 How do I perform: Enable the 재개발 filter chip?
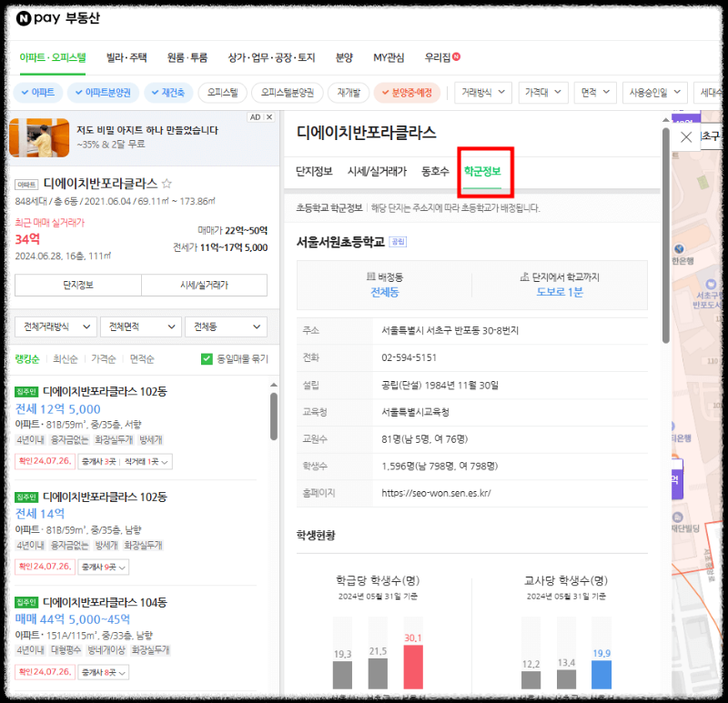pos(349,93)
